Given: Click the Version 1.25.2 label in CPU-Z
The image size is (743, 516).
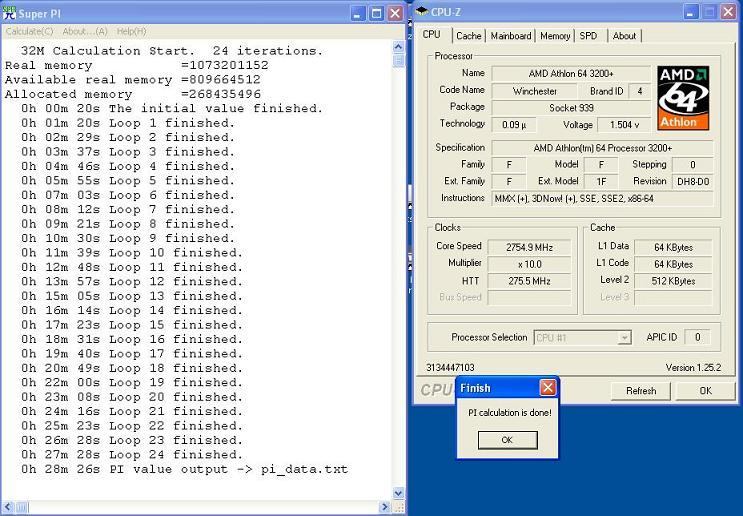Looking at the screenshot, I should [x=693, y=368].
